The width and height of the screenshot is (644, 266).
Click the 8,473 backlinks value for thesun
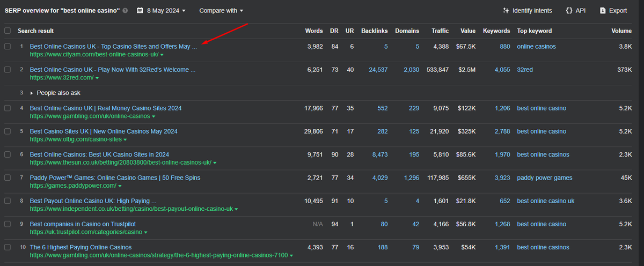tap(380, 154)
